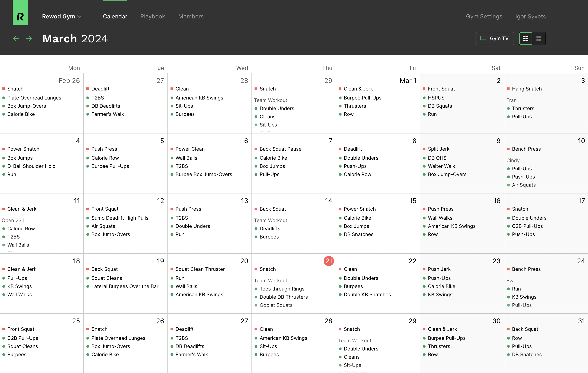Screen dimensions: 588x373
Task: Click red Snatch marker on Feb 26
Action: (4, 89)
